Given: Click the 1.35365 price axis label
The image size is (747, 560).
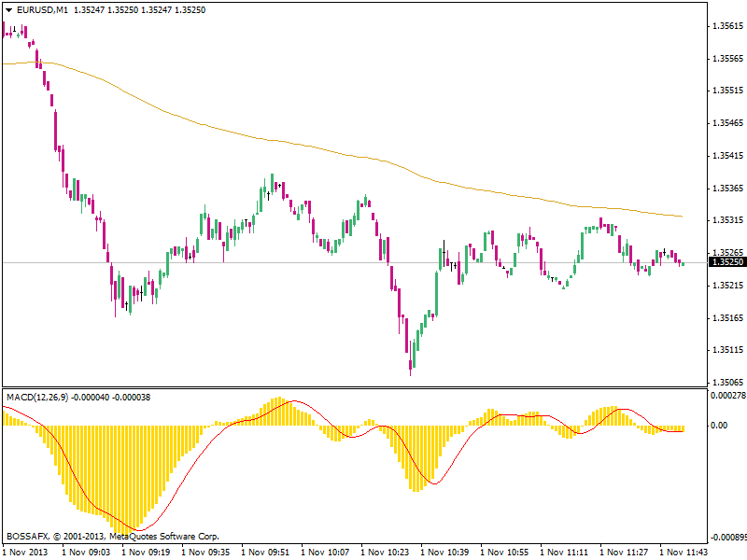Looking at the screenshot, I should (727, 189).
